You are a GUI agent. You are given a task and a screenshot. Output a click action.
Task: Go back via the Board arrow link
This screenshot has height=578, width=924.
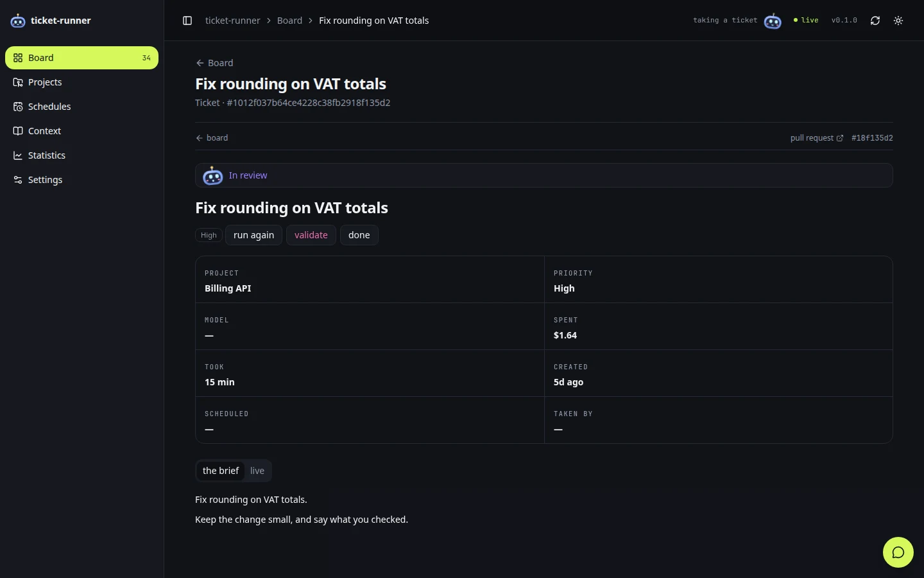214,63
